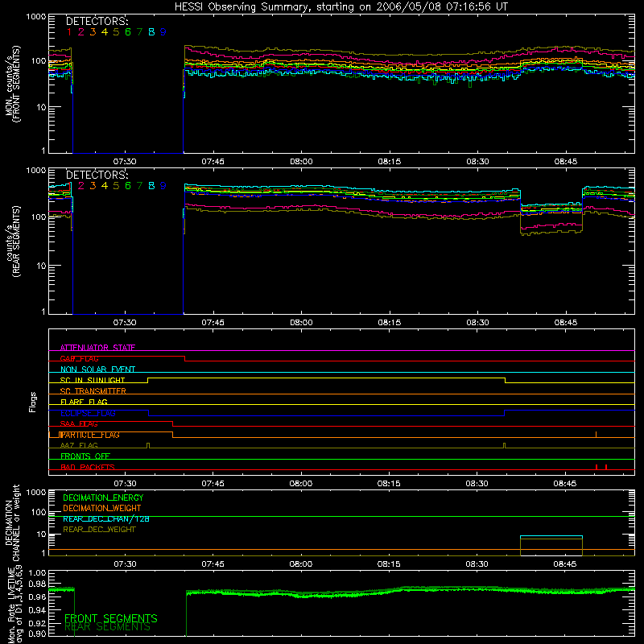Click 08:45 tick under the decimation plot
Viewport: 644px width, 644px height.
(x=565, y=564)
